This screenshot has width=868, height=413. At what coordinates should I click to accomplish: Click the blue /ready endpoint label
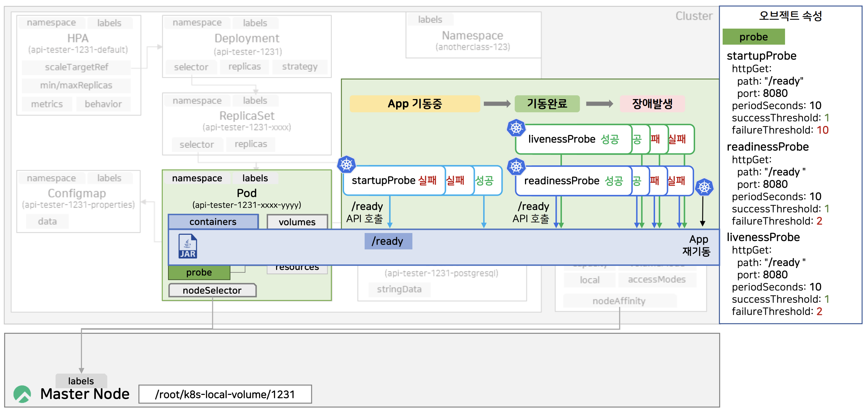click(388, 241)
